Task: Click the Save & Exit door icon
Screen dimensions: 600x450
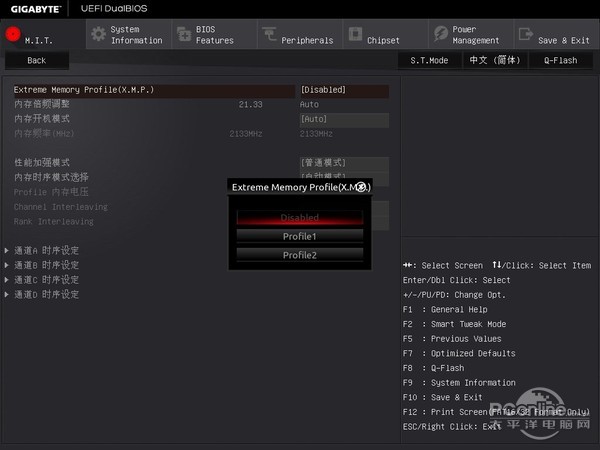Action: coord(526,34)
